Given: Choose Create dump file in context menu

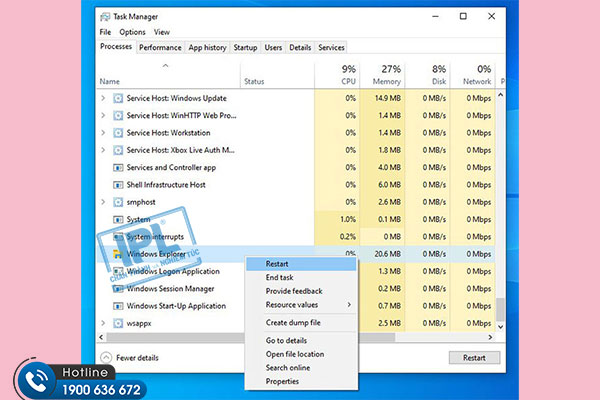Looking at the screenshot, I should coord(301,323).
